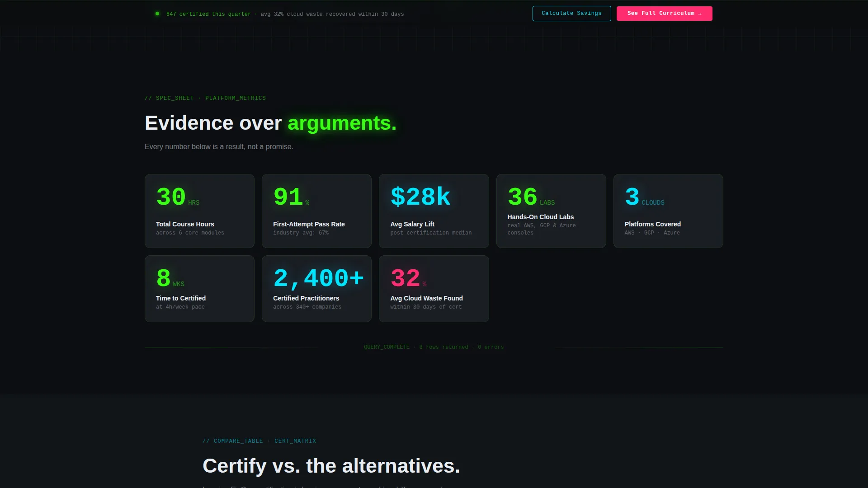The image size is (868, 488).
Task: Click the green status dot indicator
Action: [x=157, y=14]
